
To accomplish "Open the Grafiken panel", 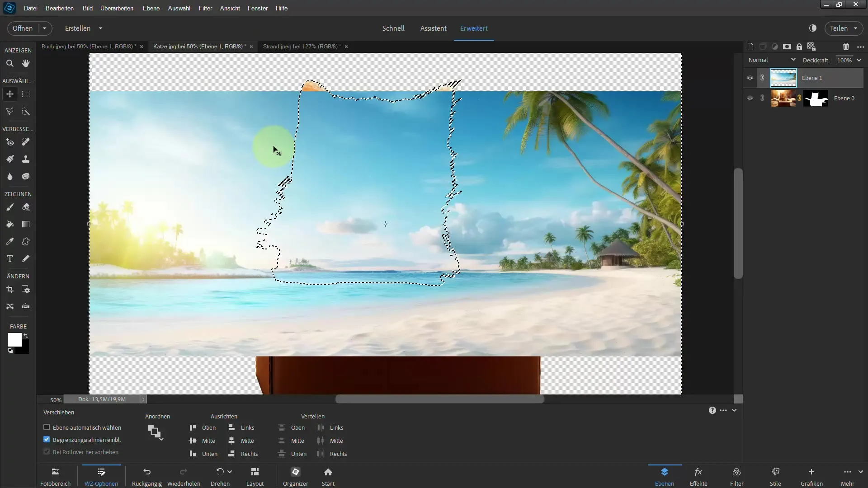I will 811,477.
